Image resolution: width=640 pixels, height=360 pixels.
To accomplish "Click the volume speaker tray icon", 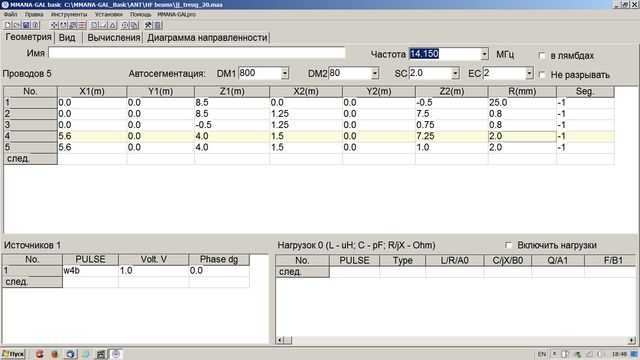I will (x=601, y=354).
